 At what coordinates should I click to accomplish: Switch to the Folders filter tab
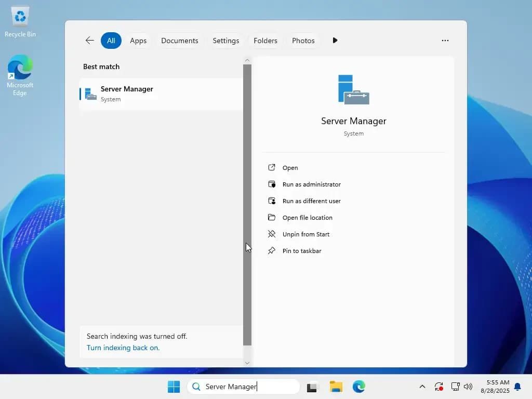pyautogui.click(x=265, y=41)
